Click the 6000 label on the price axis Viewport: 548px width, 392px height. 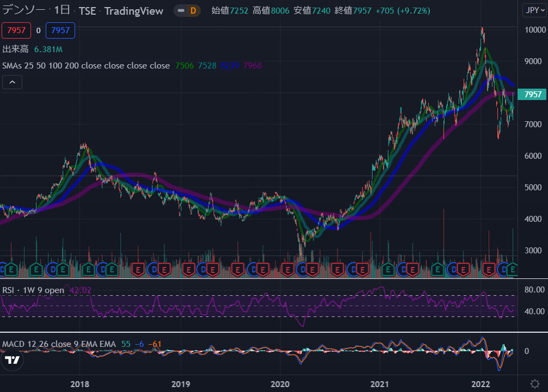point(533,156)
